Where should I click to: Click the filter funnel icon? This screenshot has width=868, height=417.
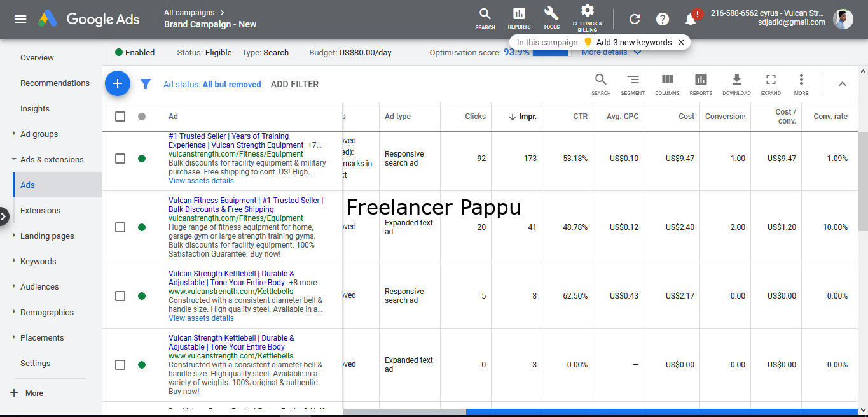[x=146, y=84]
